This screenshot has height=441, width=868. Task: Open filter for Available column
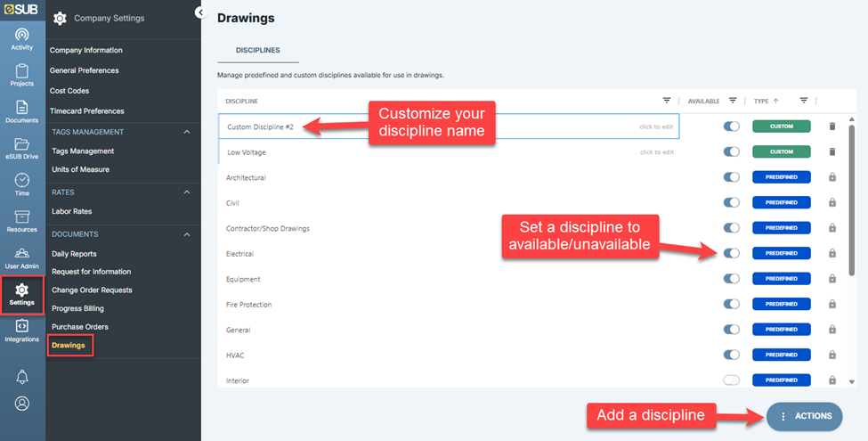733,101
